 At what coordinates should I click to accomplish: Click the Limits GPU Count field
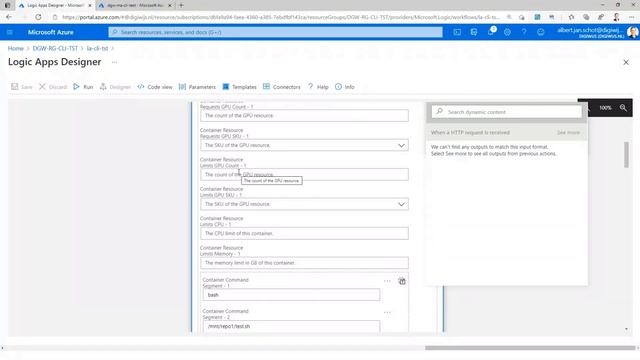304,174
